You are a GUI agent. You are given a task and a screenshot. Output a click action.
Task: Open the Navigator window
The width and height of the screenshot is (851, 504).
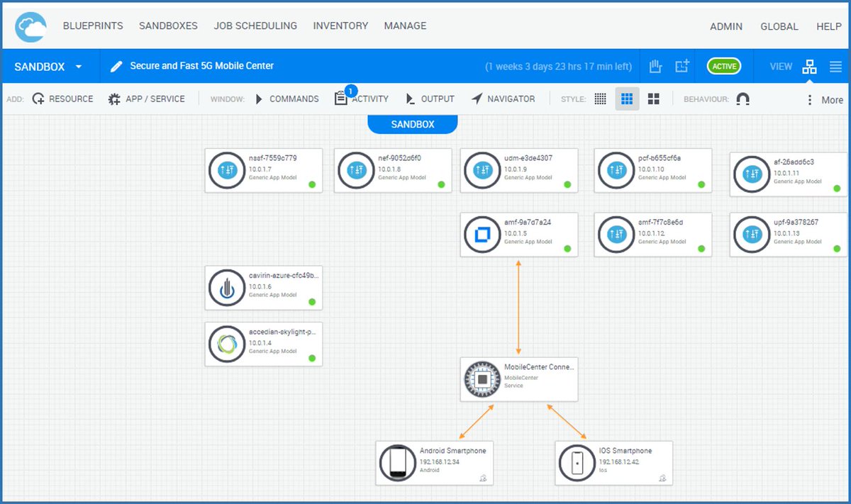click(504, 99)
